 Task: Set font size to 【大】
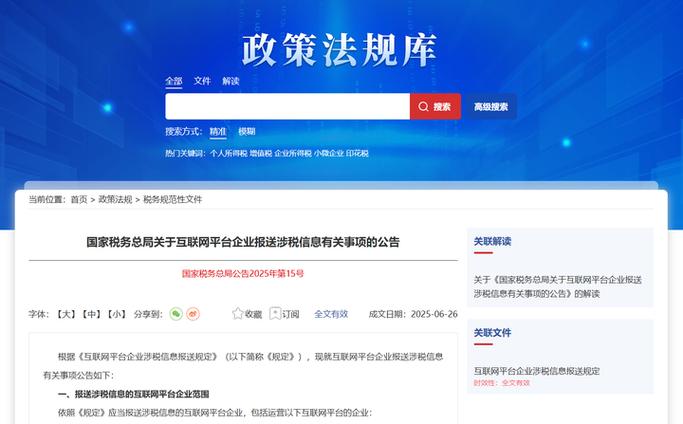click(66, 314)
